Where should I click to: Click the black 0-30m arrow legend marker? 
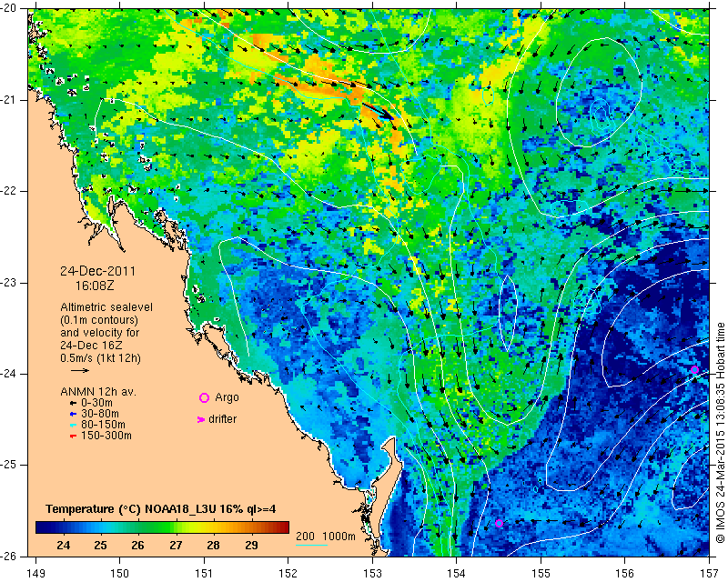click(73, 404)
